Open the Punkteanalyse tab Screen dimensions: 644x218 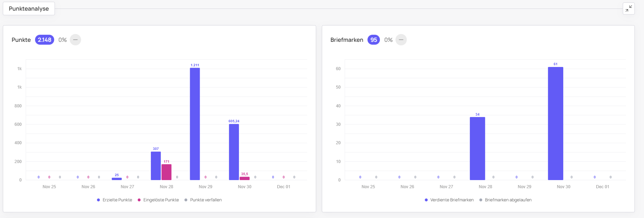29,9
